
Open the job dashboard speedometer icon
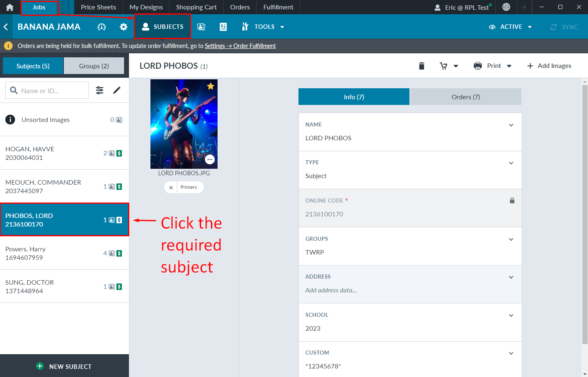pyautogui.click(x=101, y=26)
